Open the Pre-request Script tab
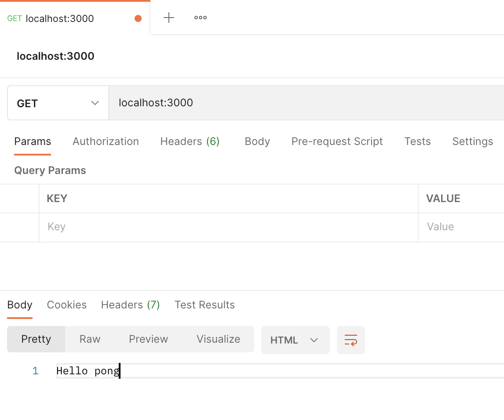Screen dimensions: 504x420 point(337,141)
